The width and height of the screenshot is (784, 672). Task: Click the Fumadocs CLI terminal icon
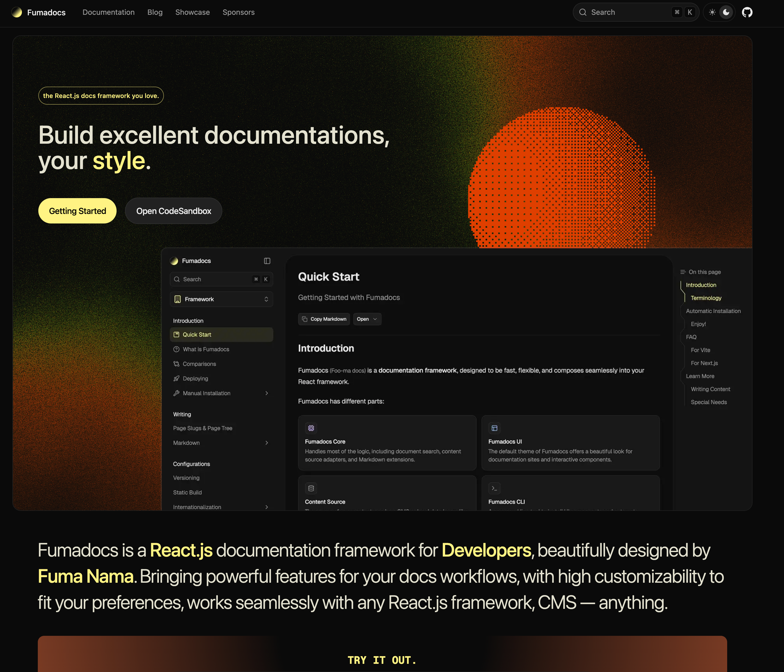coord(494,488)
